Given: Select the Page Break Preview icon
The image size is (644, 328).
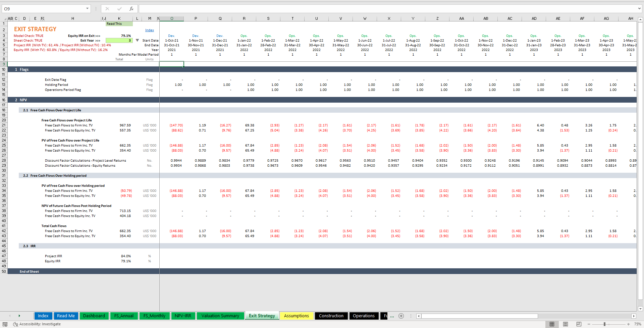Looking at the screenshot, I should 579,324.
